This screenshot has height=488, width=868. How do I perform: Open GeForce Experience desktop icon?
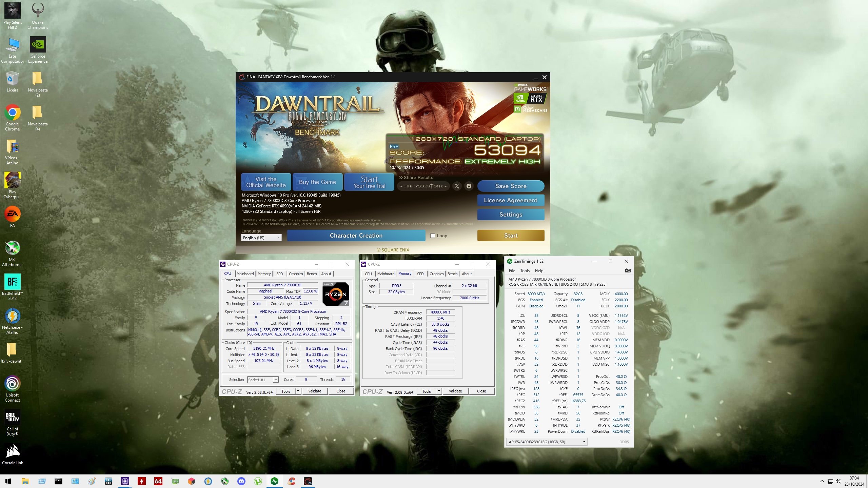click(38, 50)
